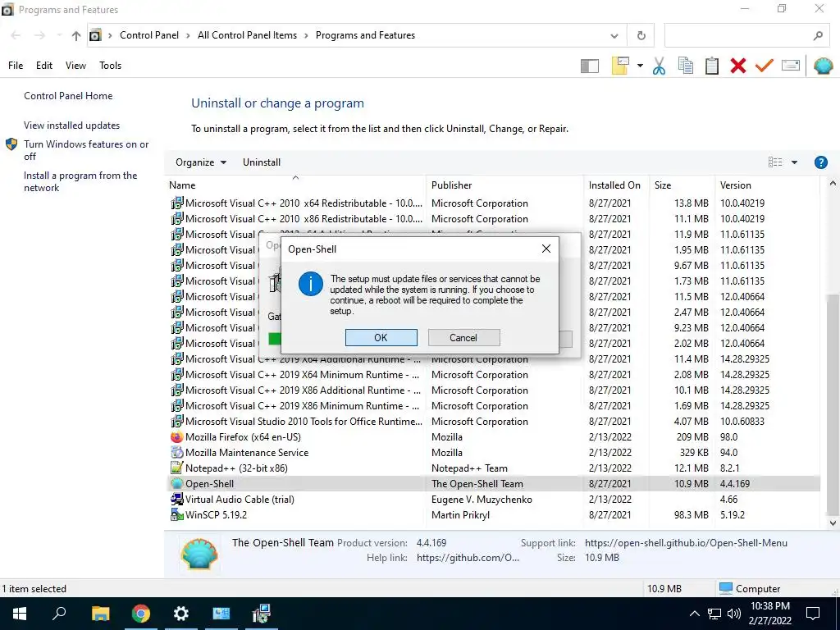Select Mozilla Maintenance Service row
This screenshot has height=630, width=840.
pyautogui.click(x=493, y=453)
